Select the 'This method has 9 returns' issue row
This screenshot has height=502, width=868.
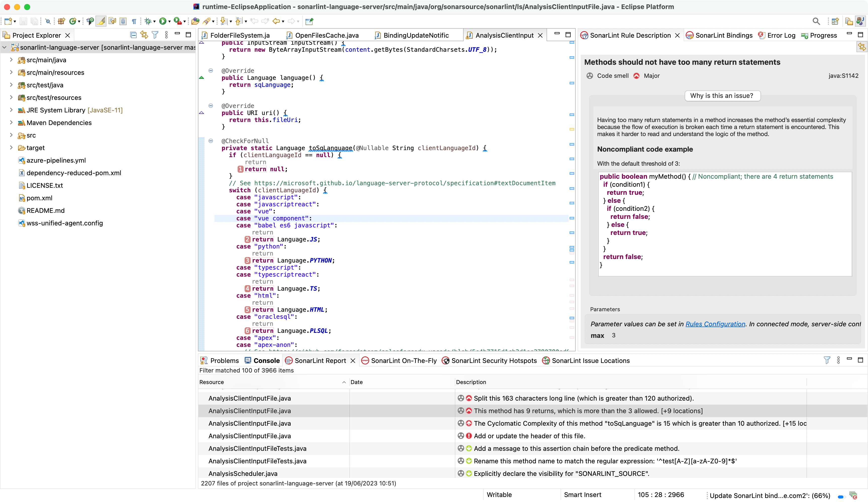click(x=533, y=411)
